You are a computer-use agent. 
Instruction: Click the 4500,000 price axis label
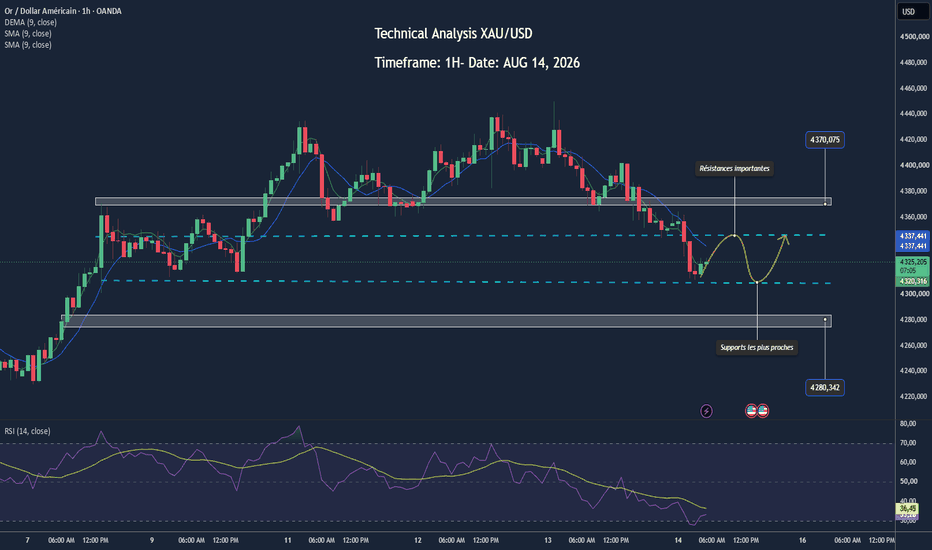pyautogui.click(x=914, y=37)
